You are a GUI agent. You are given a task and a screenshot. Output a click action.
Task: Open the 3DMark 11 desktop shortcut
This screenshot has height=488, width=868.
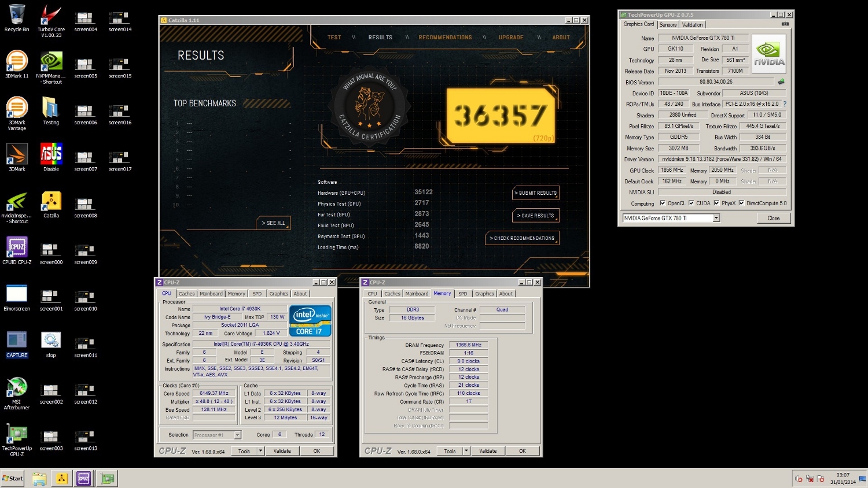click(17, 64)
